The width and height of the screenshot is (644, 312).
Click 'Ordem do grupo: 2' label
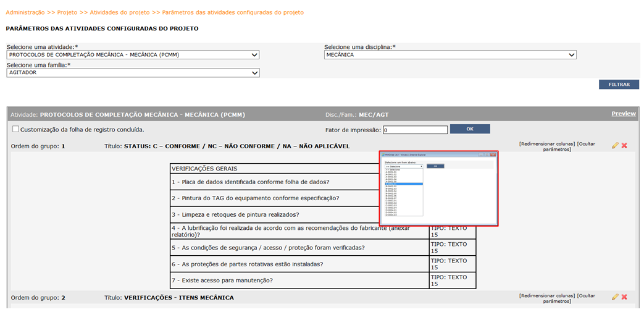click(38, 298)
